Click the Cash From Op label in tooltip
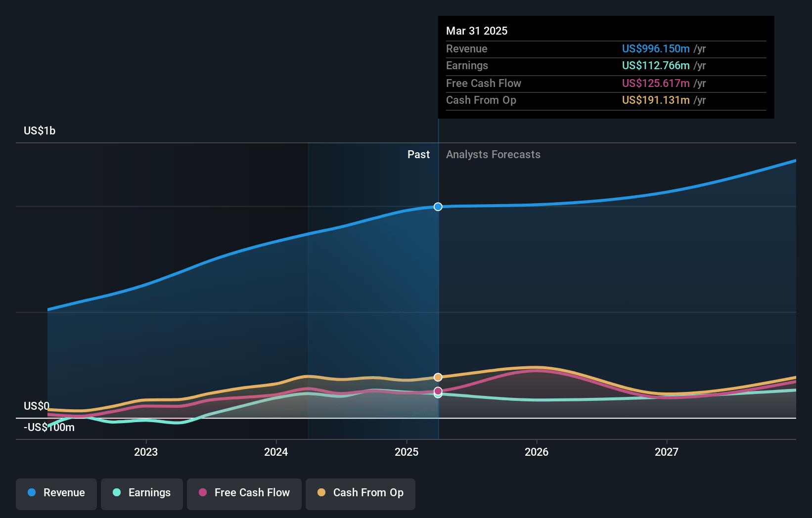 click(481, 100)
